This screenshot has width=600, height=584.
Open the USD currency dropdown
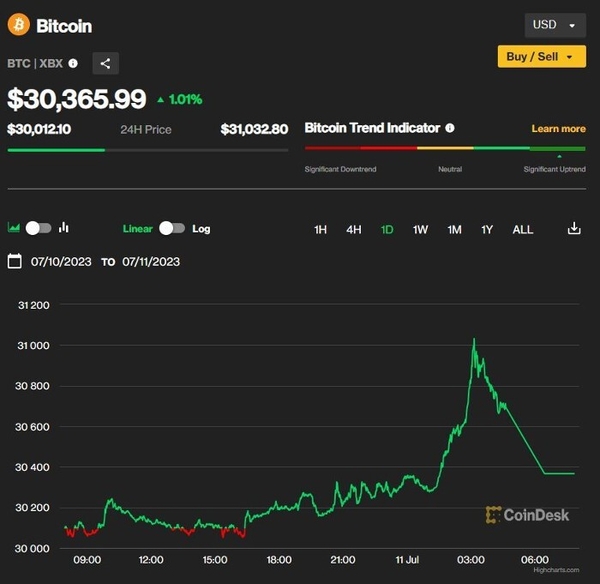click(x=555, y=25)
